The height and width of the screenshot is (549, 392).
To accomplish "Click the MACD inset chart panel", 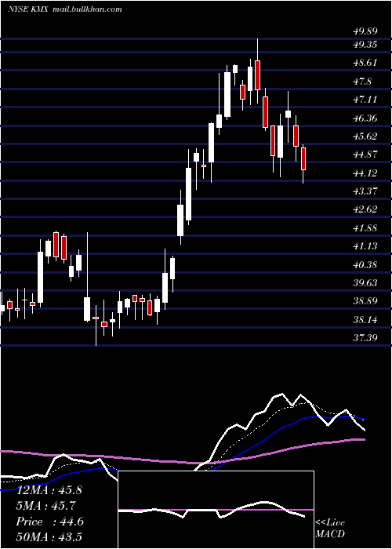I will (x=216, y=510).
